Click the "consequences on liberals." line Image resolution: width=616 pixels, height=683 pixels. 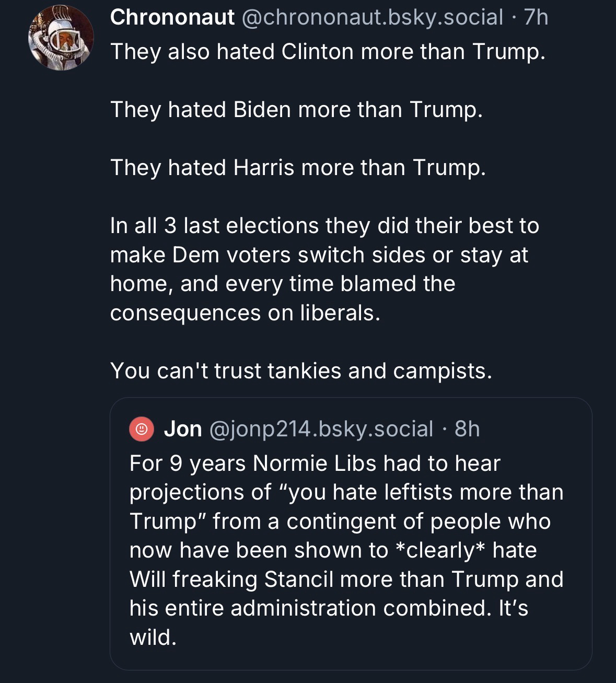click(245, 313)
